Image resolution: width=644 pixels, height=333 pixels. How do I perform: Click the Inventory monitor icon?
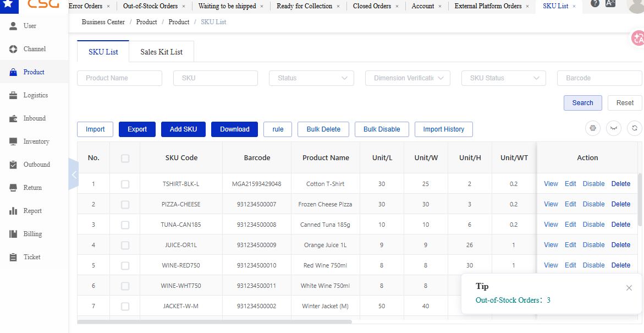[x=14, y=141]
